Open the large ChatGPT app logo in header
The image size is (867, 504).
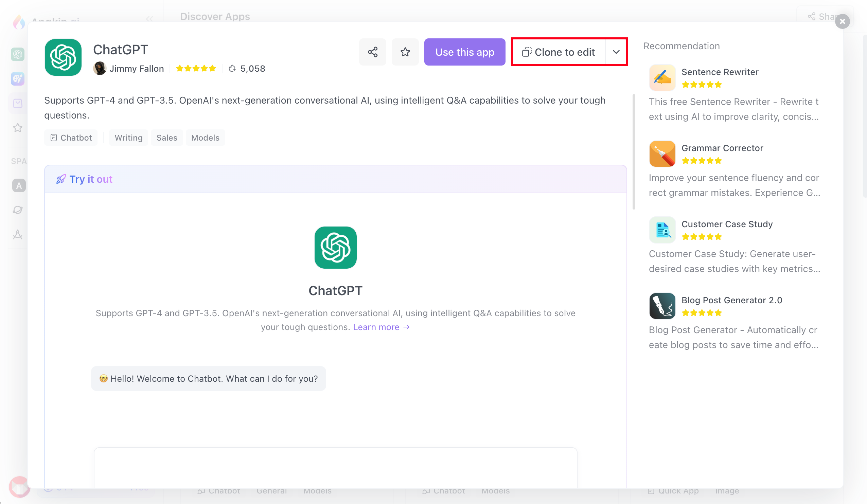(x=63, y=57)
